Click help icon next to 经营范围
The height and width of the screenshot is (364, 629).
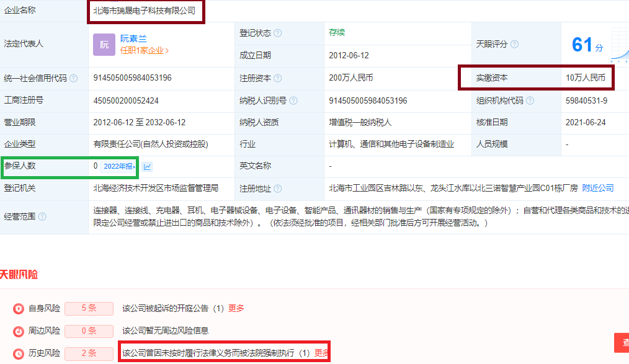click(42, 216)
